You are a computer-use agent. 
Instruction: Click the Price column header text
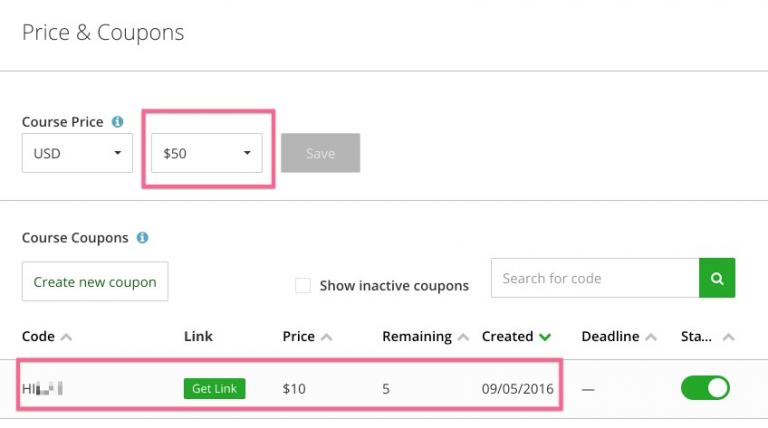(299, 336)
